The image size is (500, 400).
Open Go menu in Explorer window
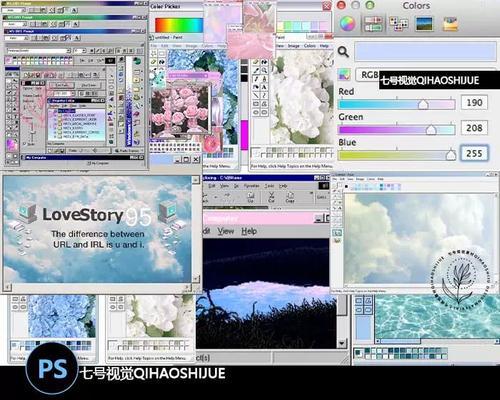coord(236,186)
